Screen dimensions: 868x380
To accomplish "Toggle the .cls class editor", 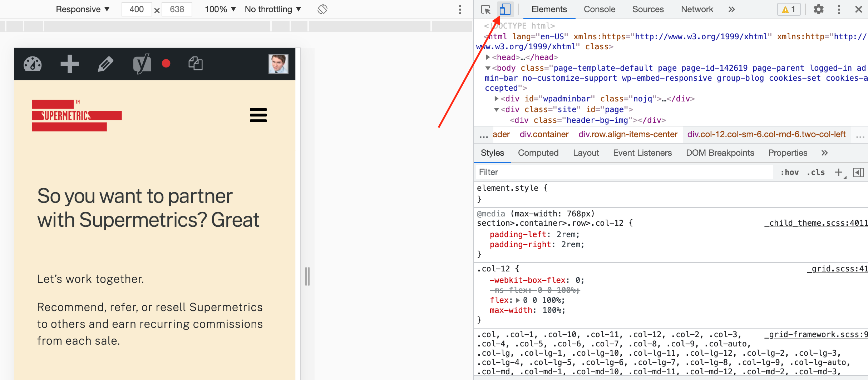I will (x=815, y=172).
